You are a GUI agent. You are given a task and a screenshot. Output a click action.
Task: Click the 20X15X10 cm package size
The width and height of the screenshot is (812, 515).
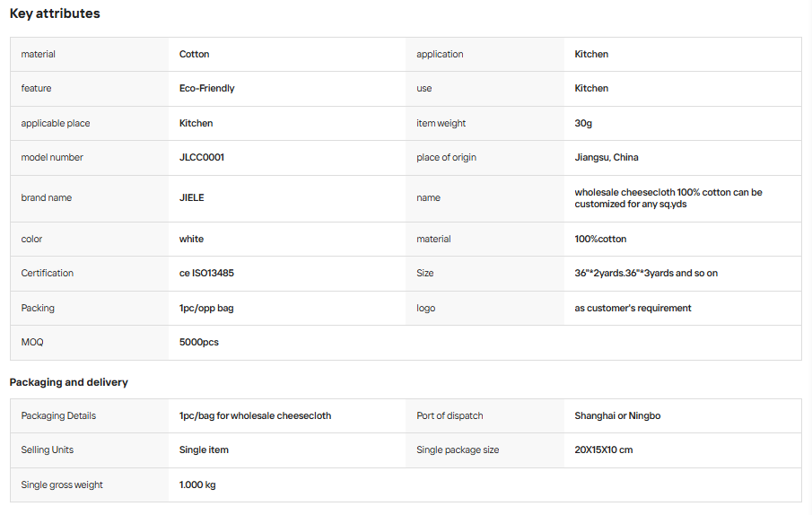(x=603, y=450)
